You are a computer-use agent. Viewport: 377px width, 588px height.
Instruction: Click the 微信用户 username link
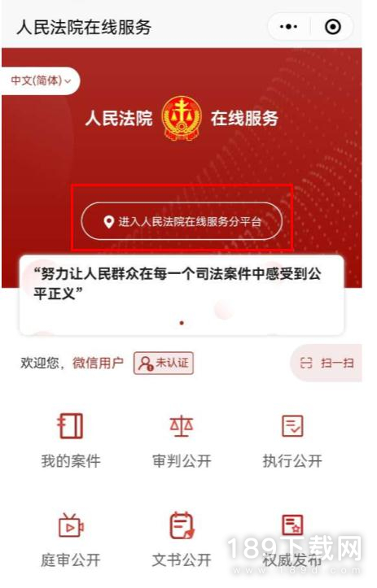click(98, 363)
